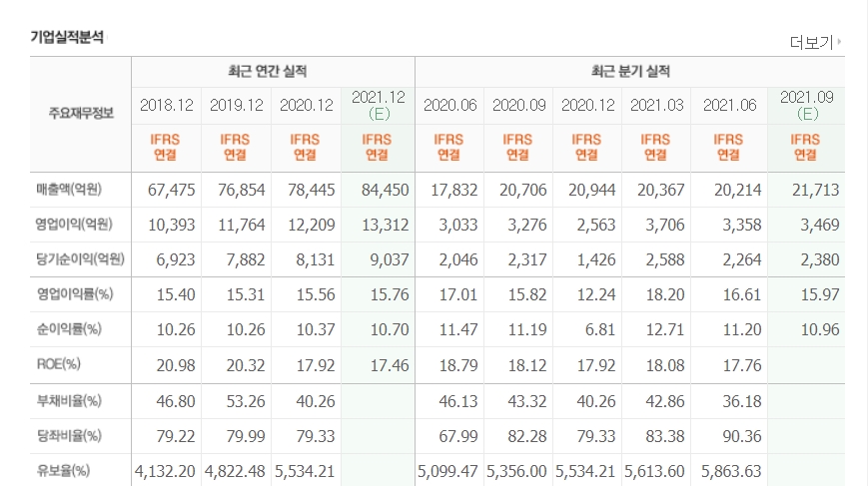Click the operating profit value 13,312
The width and height of the screenshot is (868, 486).
pos(386,225)
